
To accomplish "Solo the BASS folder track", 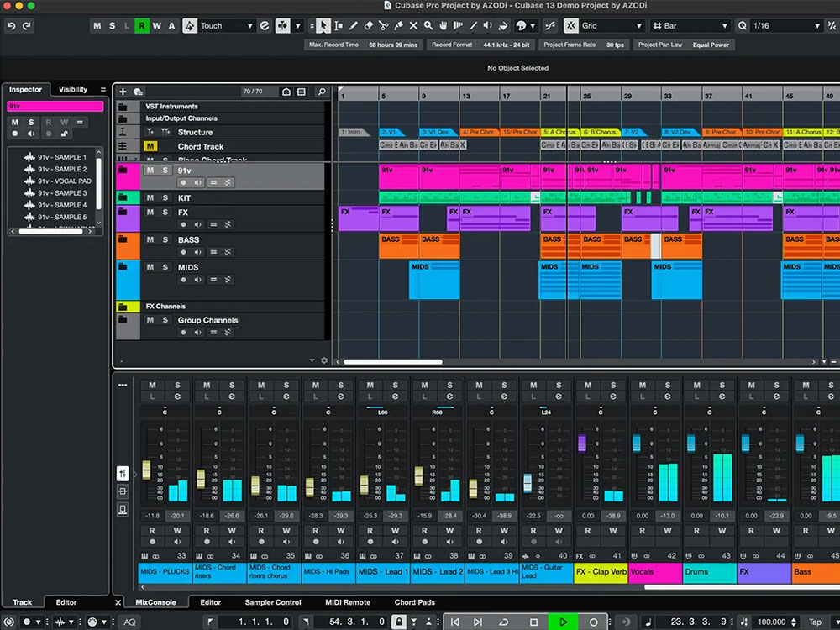I will pyautogui.click(x=165, y=240).
